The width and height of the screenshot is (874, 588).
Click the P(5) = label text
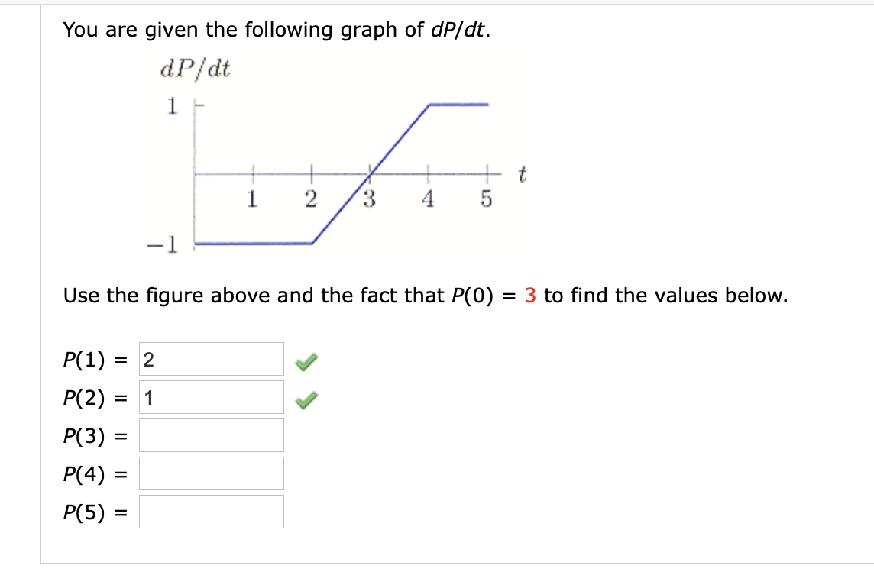coord(93,512)
